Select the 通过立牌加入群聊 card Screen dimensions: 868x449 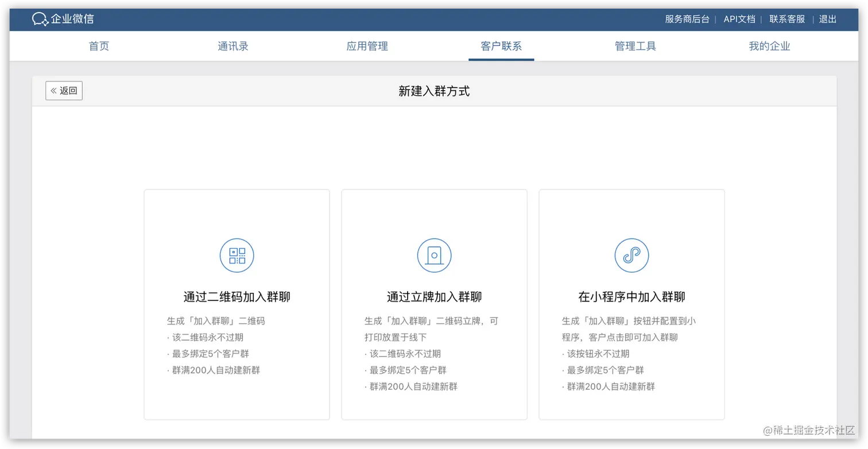pos(434,304)
